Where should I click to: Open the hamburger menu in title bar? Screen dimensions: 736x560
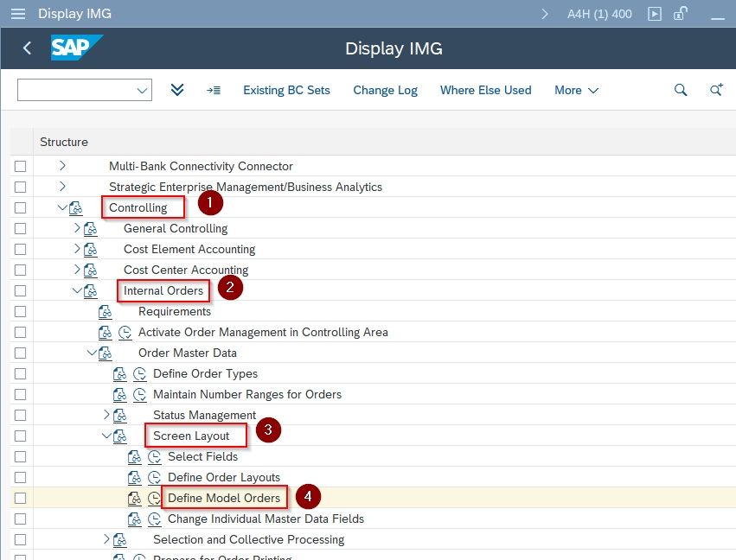tap(18, 14)
